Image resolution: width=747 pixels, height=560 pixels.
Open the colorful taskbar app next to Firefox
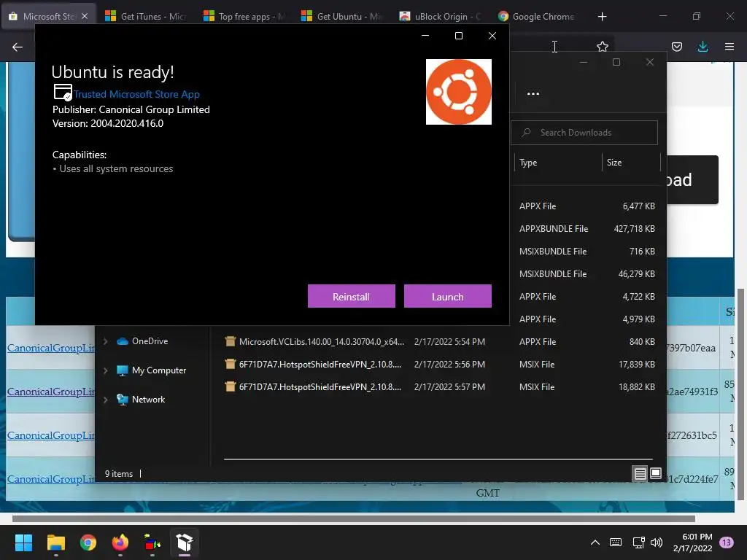(152, 542)
